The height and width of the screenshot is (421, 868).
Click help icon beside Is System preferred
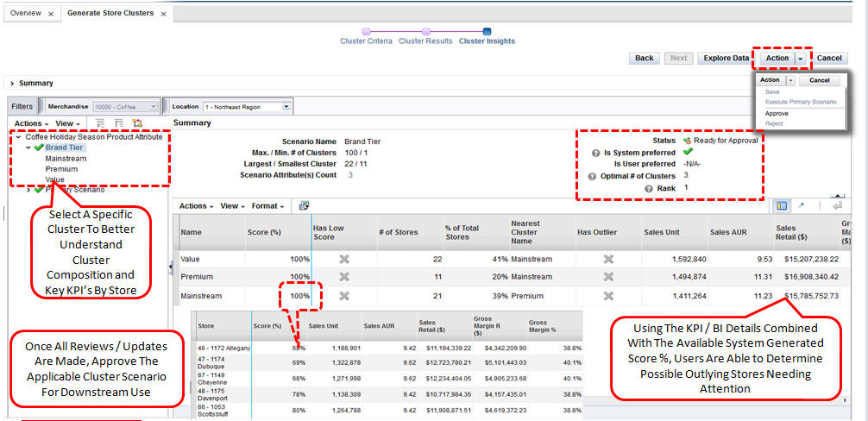coord(596,152)
